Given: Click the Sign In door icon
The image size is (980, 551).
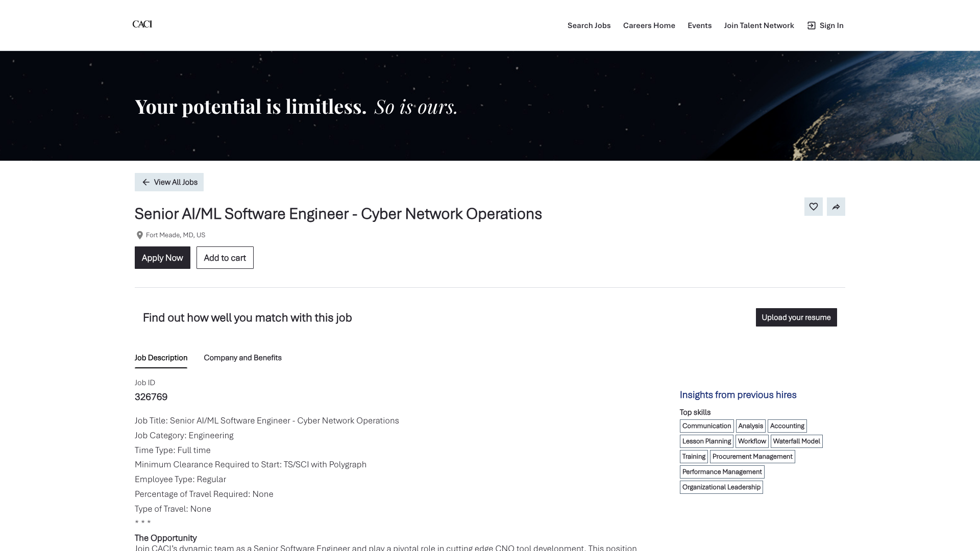Looking at the screenshot, I should pyautogui.click(x=811, y=26).
